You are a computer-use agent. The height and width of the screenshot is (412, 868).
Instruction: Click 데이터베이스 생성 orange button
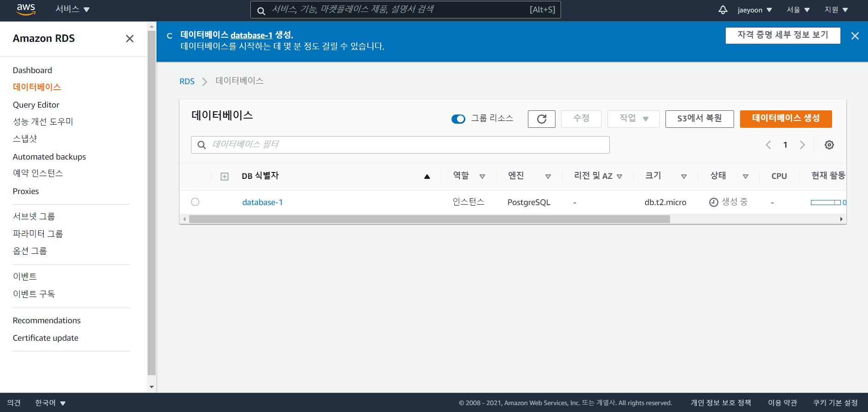pos(786,119)
